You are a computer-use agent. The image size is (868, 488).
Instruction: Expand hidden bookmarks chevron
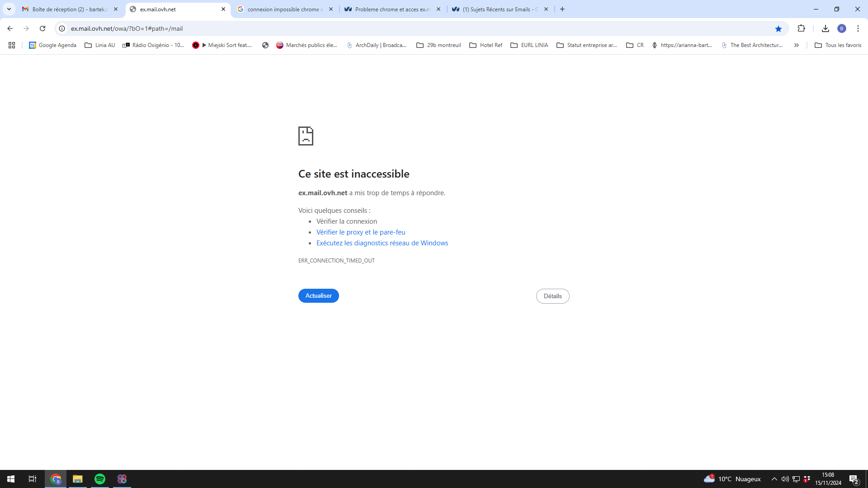(796, 45)
